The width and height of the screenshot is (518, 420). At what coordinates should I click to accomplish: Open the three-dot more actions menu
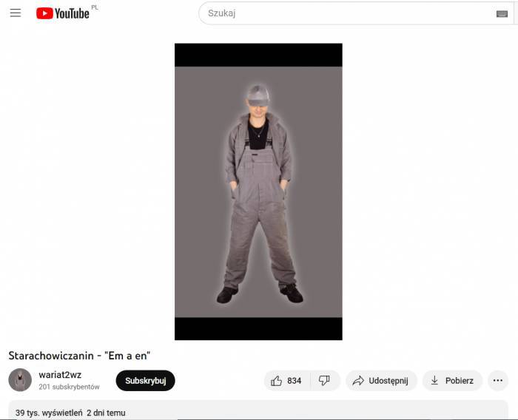click(498, 381)
